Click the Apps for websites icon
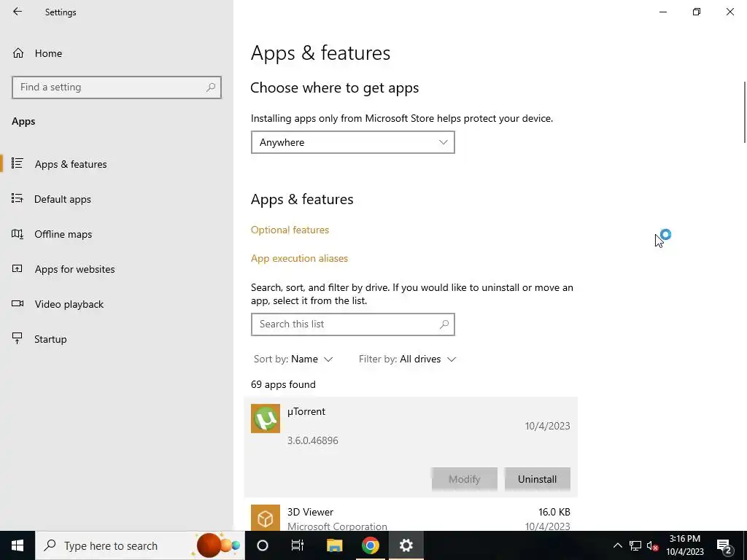The width and height of the screenshot is (747, 560). [x=18, y=268]
